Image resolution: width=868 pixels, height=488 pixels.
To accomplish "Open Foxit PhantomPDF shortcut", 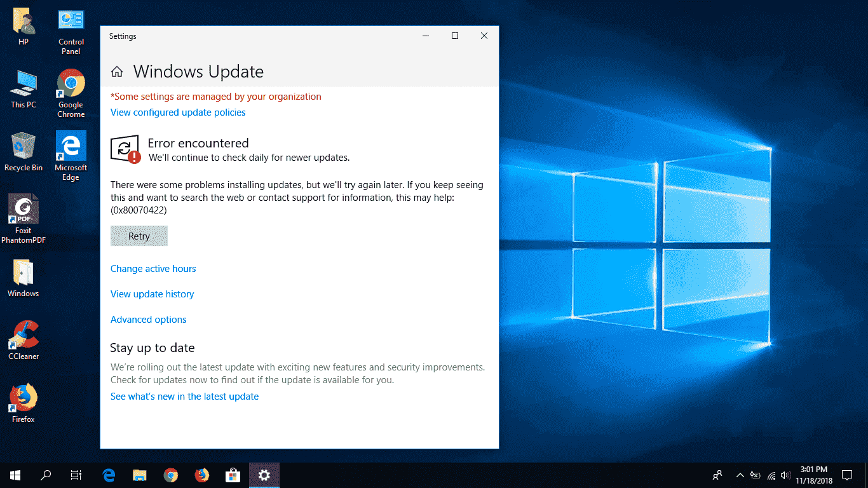I will [24, 219].
